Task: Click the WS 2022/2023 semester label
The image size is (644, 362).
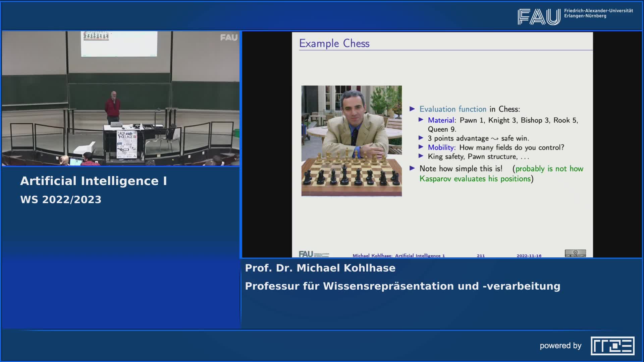Action: pyautogui.click(x=61, y=200)
